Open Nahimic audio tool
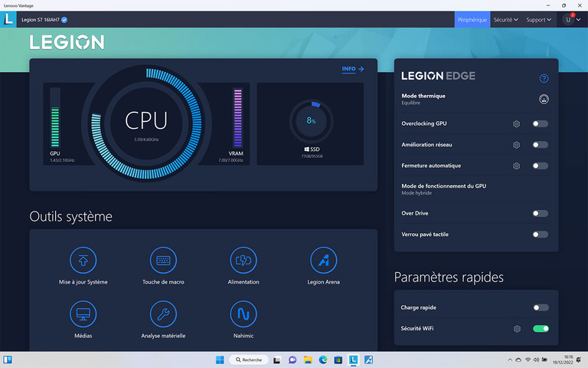The image size is (588, 368). pyautogui.click(x=243, y=314)
